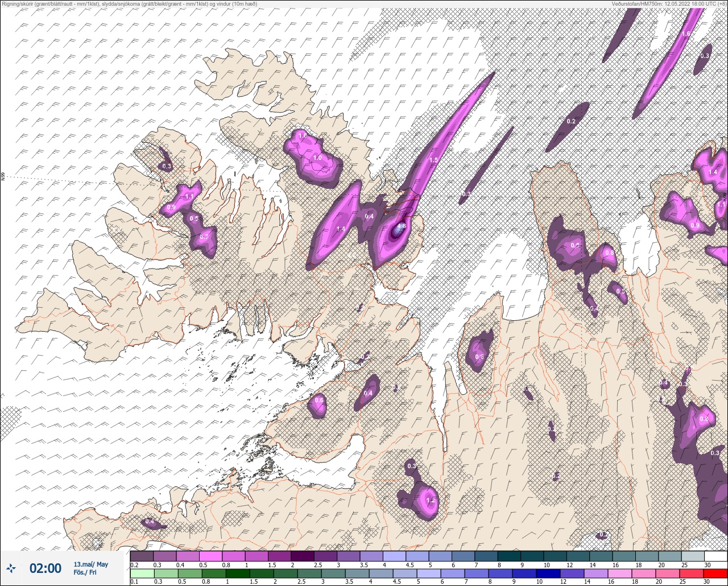Click the 0.8 value in the southeast purple area
This screenshot has height=586, width=728.
click(704, 419)
